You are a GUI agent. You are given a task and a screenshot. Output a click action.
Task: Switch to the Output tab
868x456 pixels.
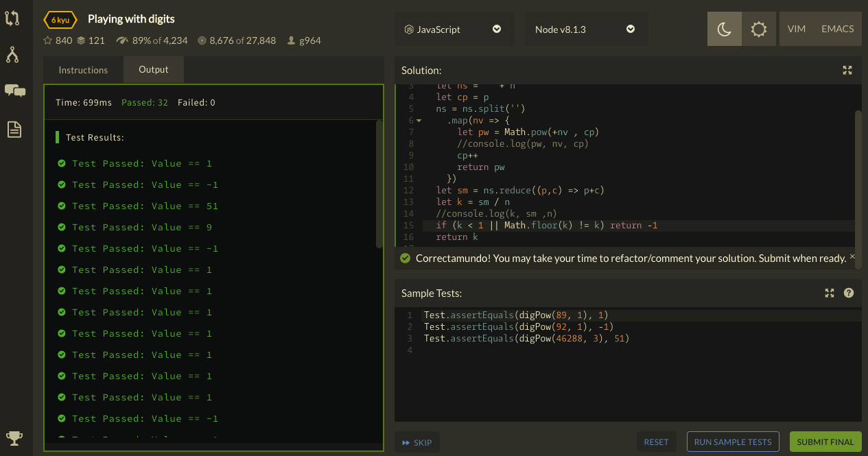[x=154, y=69]
